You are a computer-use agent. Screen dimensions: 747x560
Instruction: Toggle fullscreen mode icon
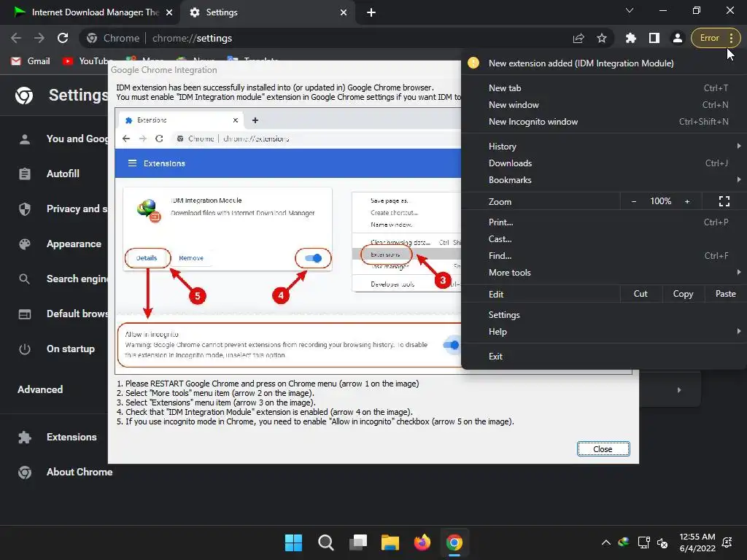click(724, 201)
